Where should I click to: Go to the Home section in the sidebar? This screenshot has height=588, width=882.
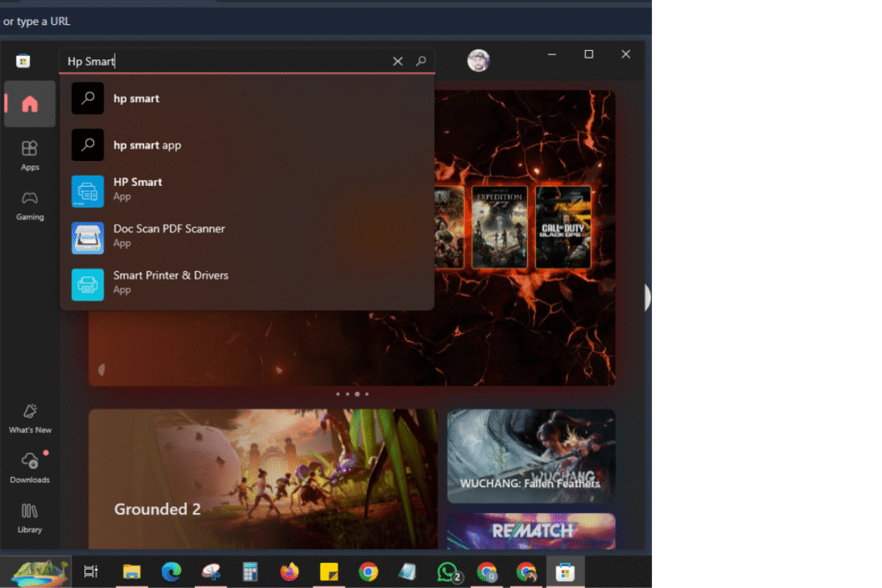coord(30,104)
